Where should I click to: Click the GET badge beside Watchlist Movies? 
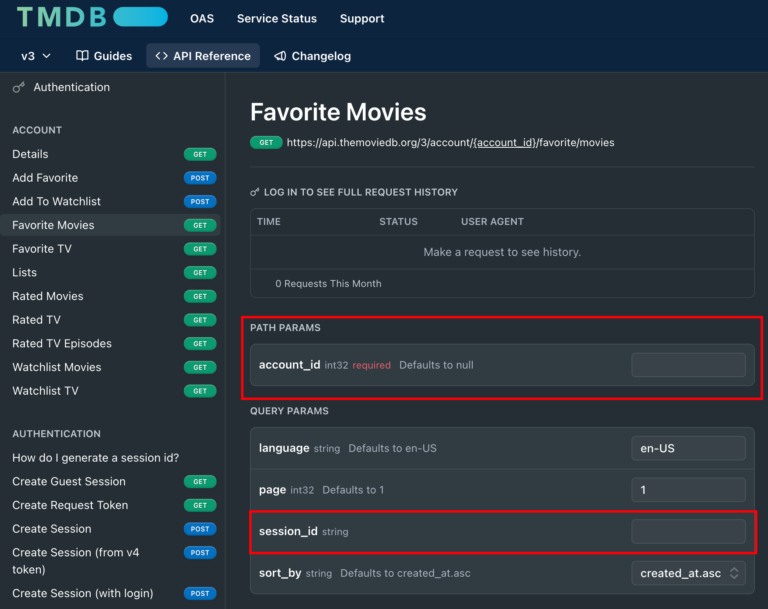pyautogui.click(x=200, y=367)
